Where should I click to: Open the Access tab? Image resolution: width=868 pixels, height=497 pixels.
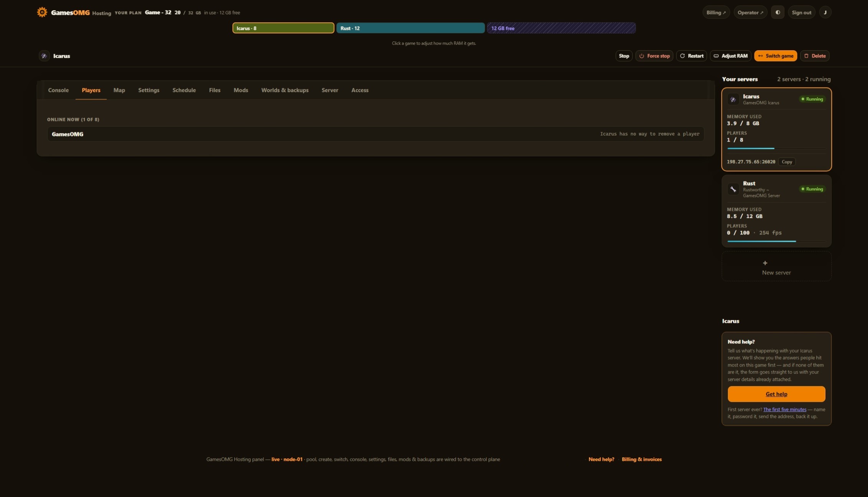pos(360,90)
